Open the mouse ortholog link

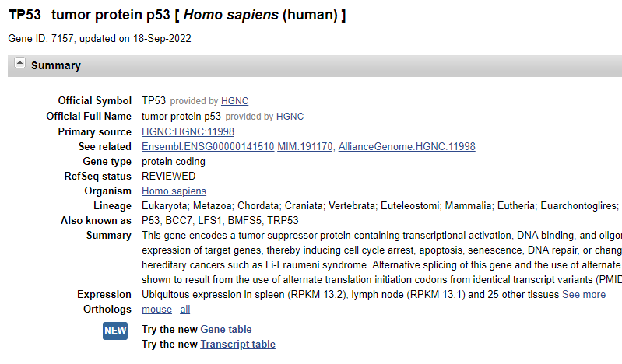pos(156,310)
